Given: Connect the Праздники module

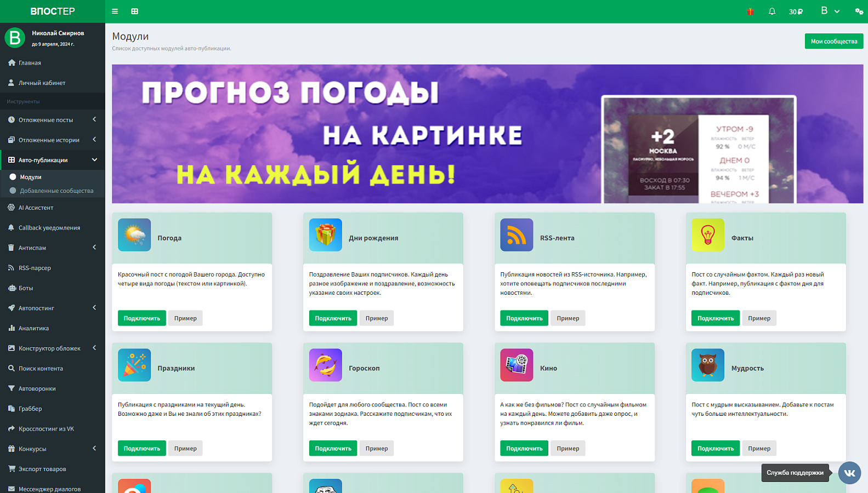Looking at the screenshot, I should pyautogui.click(x=142, y=449).
